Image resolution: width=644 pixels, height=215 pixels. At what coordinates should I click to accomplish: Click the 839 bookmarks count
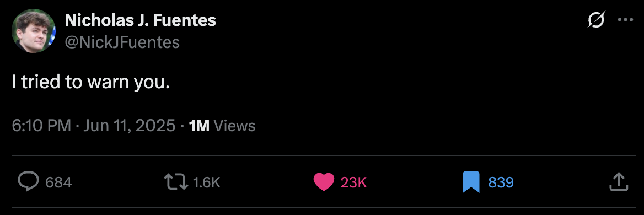pyautogui.click(x=501, y=182)
